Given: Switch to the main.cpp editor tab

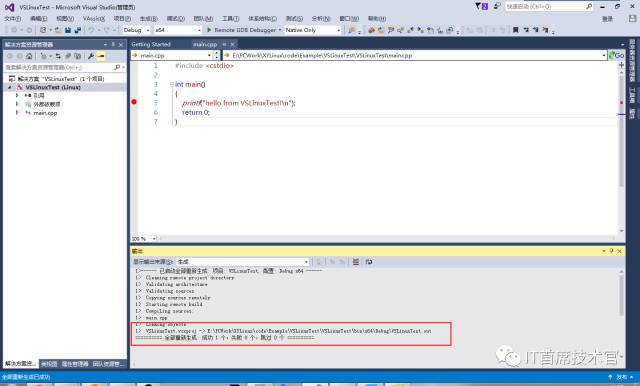Looking at the screenshot, I should [205, 44].
